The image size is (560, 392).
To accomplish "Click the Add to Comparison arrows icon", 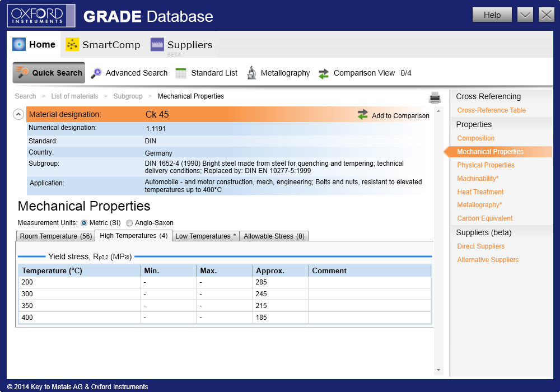I will pos(363,115).
